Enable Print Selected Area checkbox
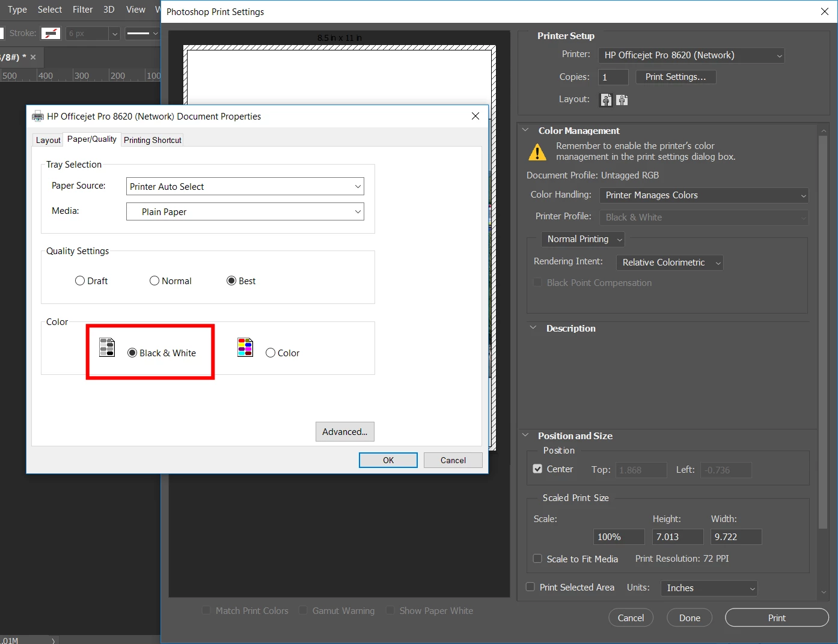 tap(530, 587)
